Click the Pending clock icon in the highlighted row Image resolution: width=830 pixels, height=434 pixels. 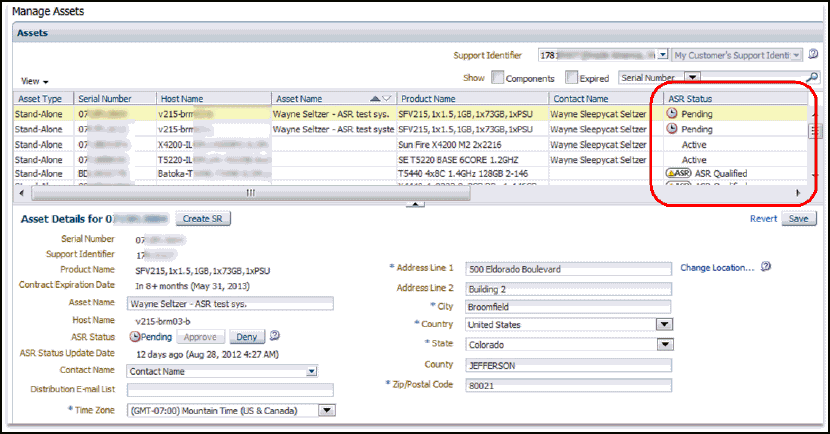point(671,113)
